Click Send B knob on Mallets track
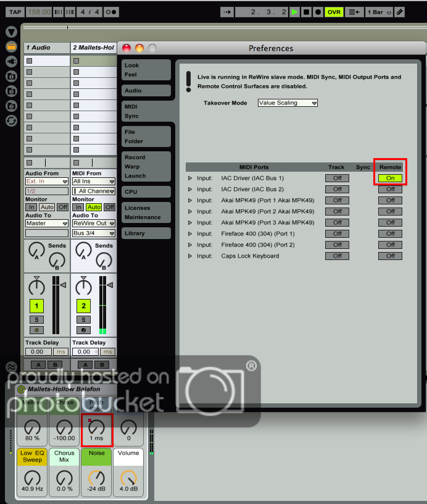This screenshot has height=504, width=427. 104,261
